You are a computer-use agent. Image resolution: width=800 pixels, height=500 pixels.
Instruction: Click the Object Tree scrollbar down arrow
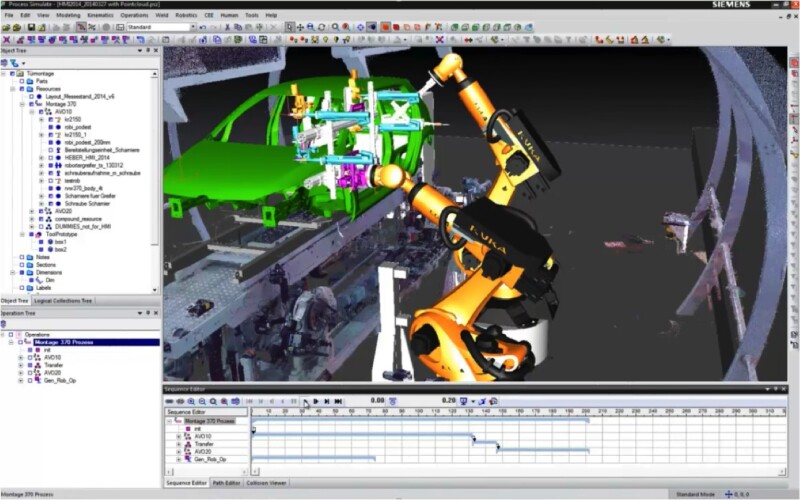pyautogui.click(x=155, y=290)
